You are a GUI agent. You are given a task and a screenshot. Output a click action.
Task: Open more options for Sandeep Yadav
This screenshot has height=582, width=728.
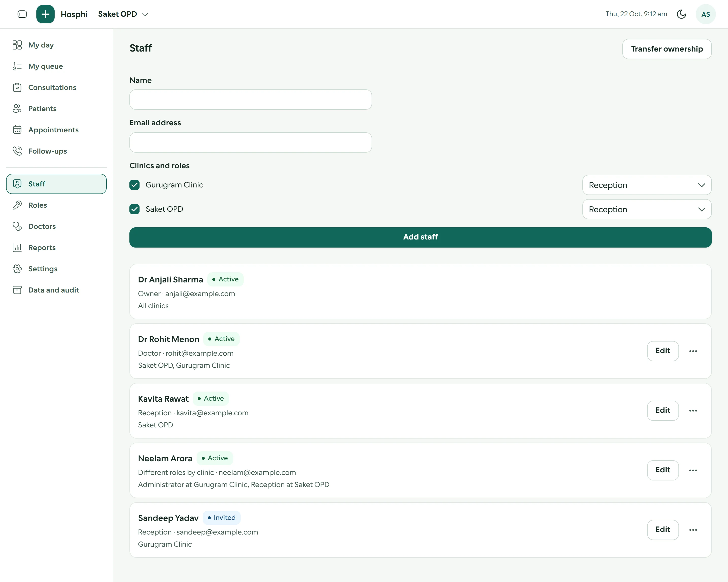click(x=693, y=530)
